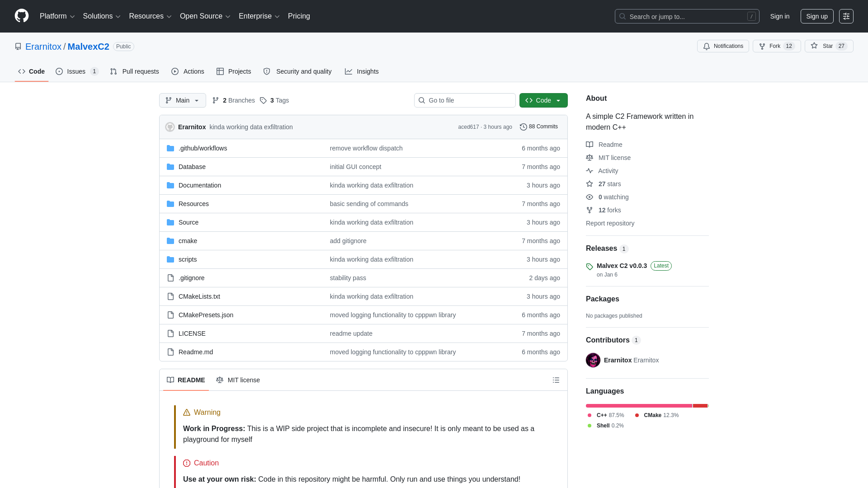Expand the Open Source menu
The height and width of the screenshot is (488, 868).
(205, 16)
